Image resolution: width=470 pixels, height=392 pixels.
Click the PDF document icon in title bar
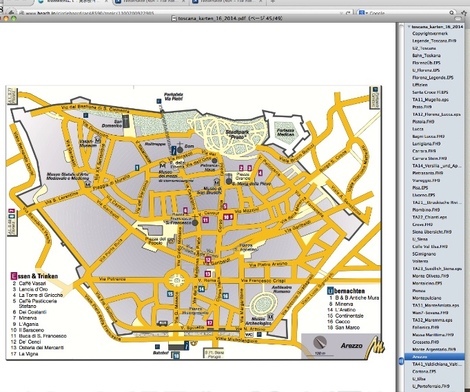[x=173, y=19]
